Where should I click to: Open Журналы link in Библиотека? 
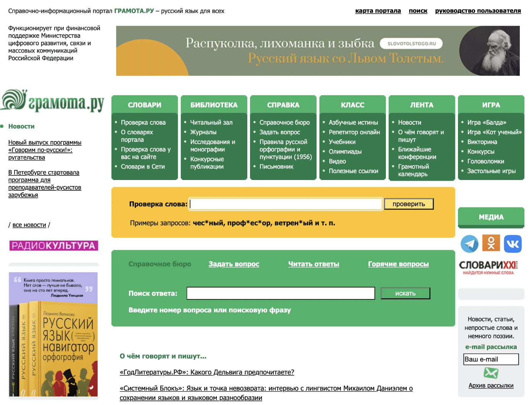(x=203, y=132)
